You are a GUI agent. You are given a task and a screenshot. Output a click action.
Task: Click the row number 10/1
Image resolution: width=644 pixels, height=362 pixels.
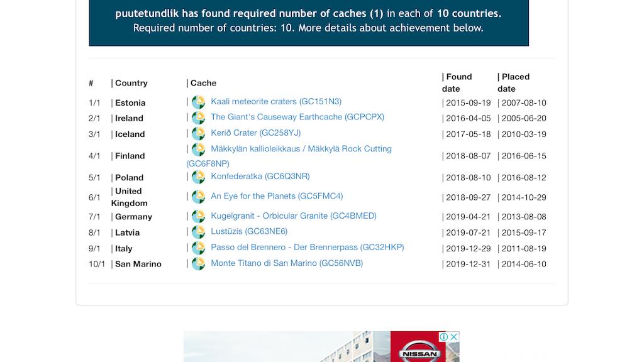point(96,264)
